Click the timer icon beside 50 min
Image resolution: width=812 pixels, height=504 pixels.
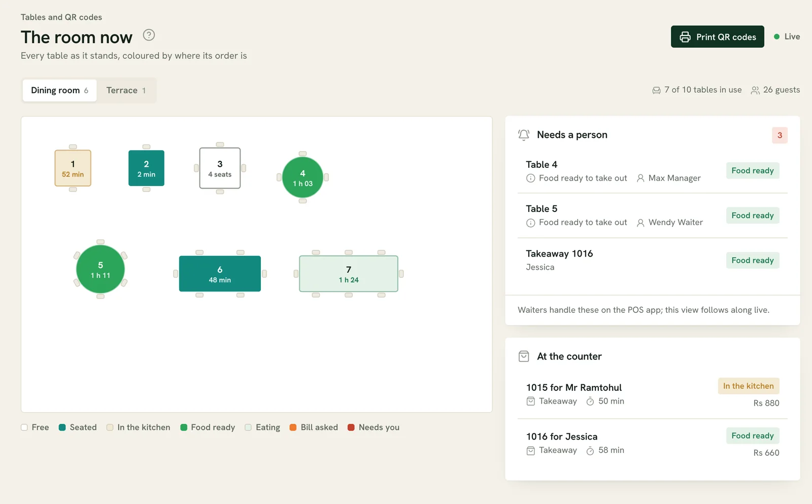point(590,402)
